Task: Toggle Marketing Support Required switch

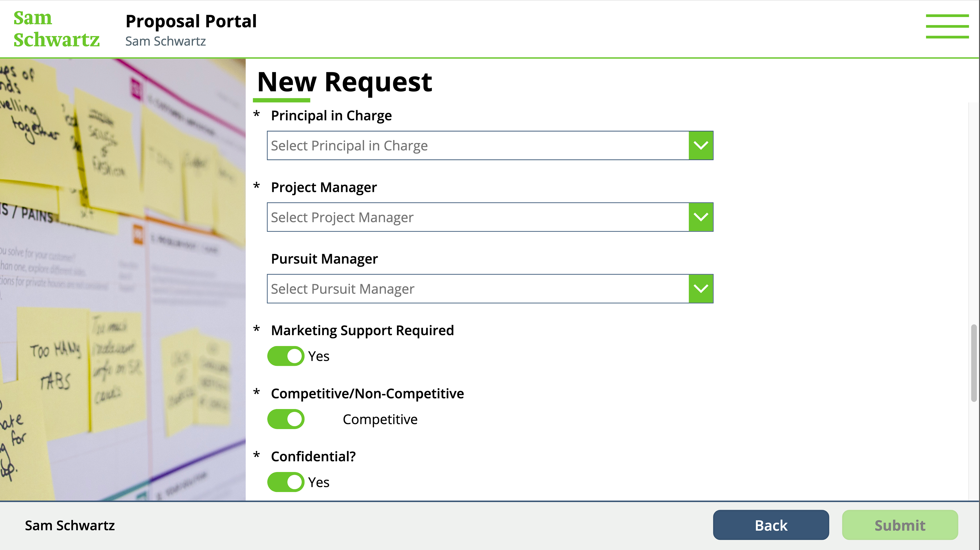Action: click(x=286, y=356)
